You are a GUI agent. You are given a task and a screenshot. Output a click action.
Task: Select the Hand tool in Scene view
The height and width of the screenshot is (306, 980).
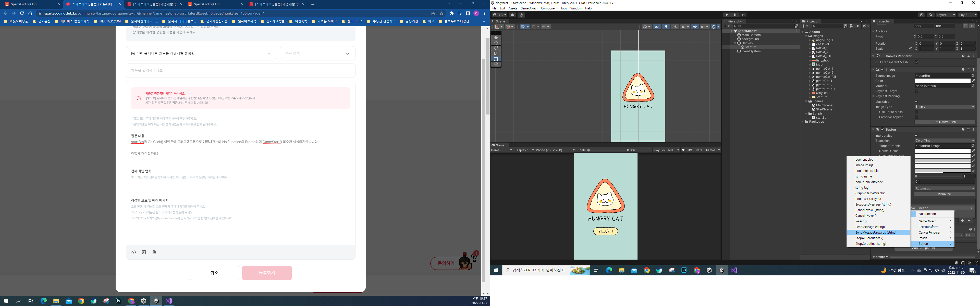[x=496, y=38]
